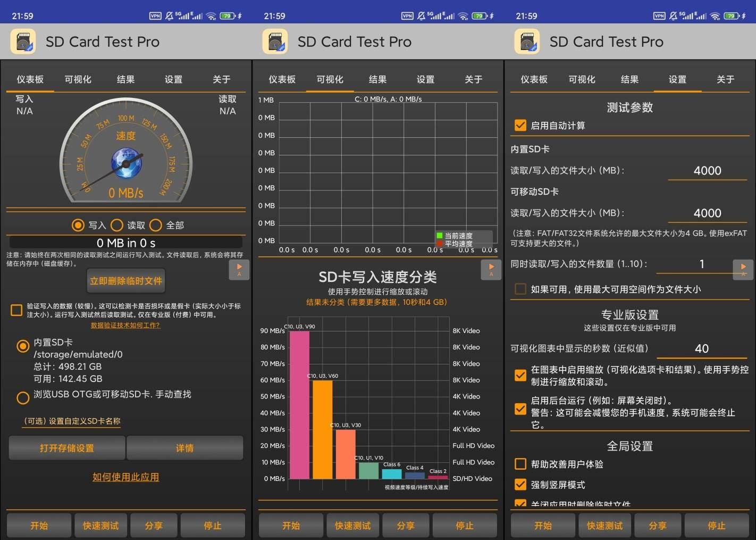Tap the SD Card Test Pro app icon on the left screen
This screenshot has height=540, width=756.
point(23,41)
